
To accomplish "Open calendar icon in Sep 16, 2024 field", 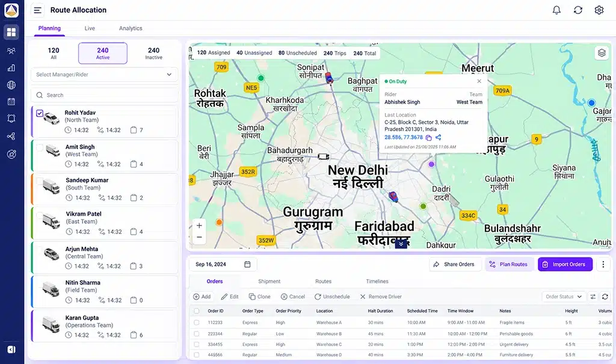I will (247, 264).
